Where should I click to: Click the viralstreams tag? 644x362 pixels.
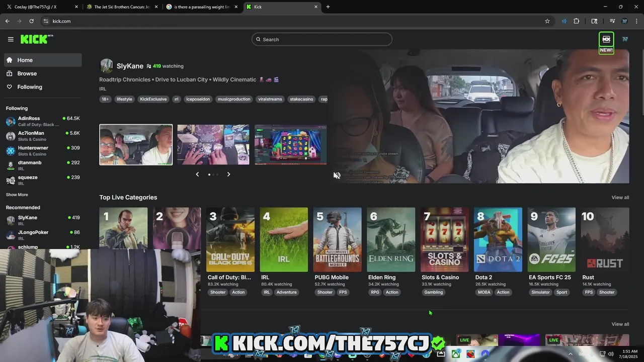[270, 99]
